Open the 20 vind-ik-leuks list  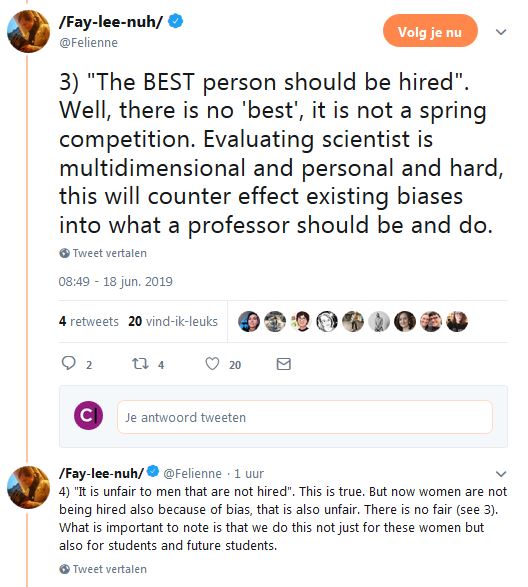(173, 322)
